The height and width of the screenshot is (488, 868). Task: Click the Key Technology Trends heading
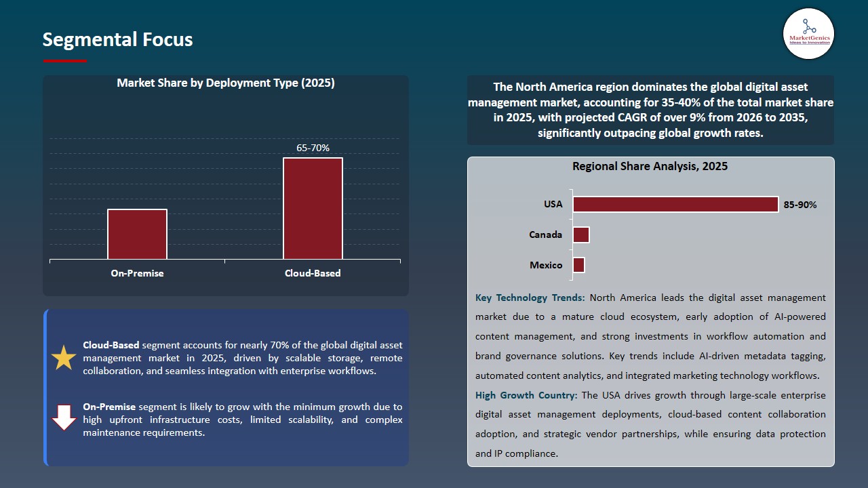531,298
